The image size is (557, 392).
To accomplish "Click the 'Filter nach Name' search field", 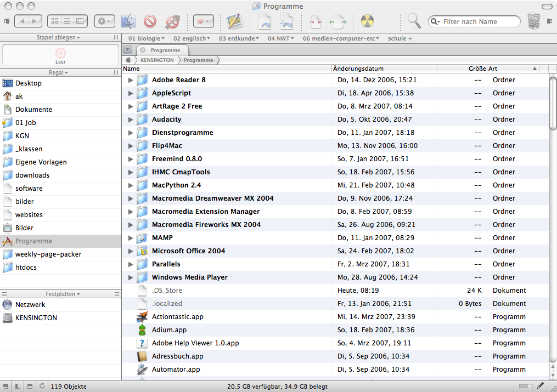I will pos(477,21).
